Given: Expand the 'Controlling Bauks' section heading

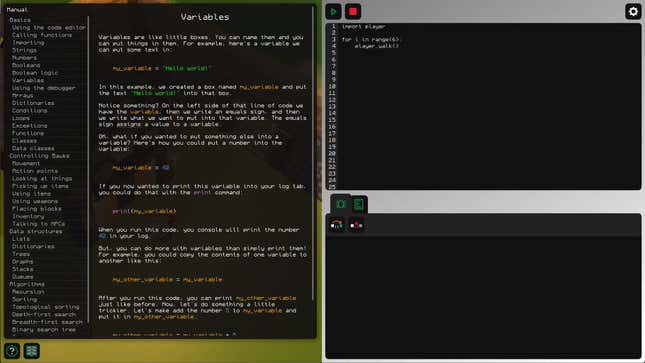Looking at the screenshot, I should click(x=39, y=156).
